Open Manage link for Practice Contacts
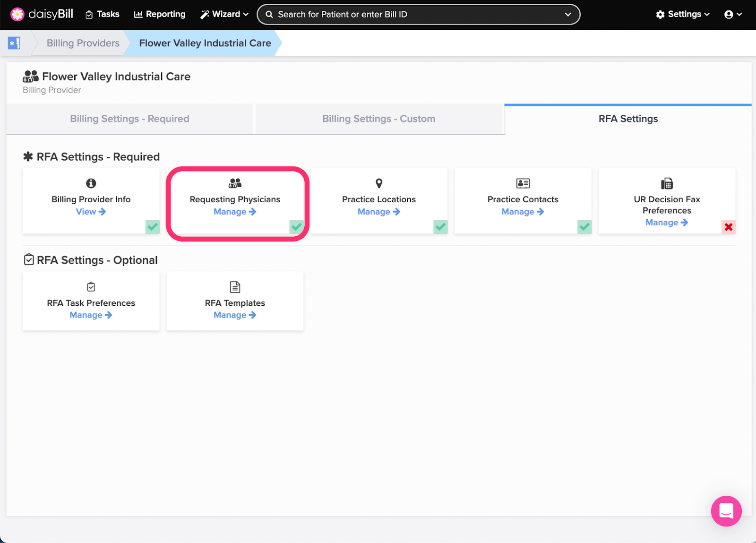Viewport: 756px width, 543px height. (523, 212)
